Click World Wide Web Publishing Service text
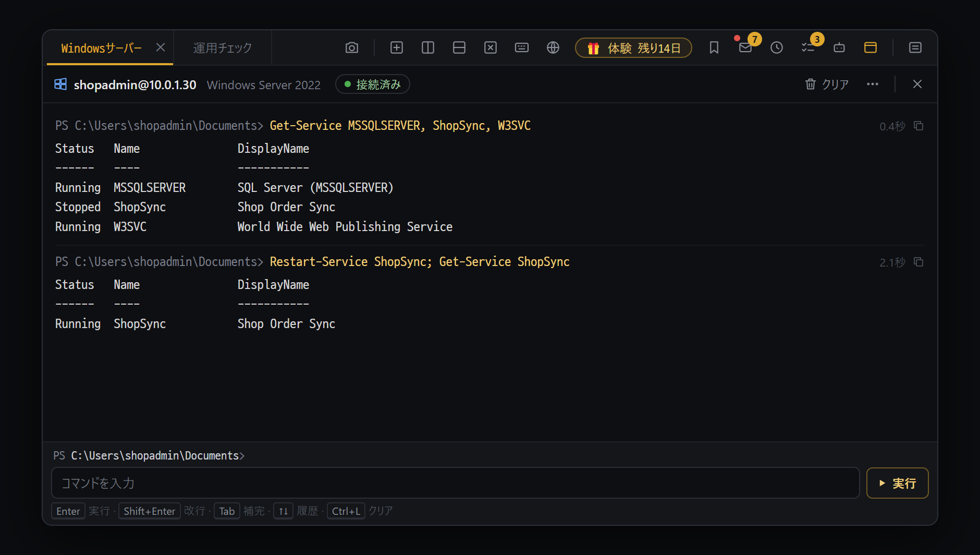Screen dimensions: 980x555 click(x=345, y=227)
